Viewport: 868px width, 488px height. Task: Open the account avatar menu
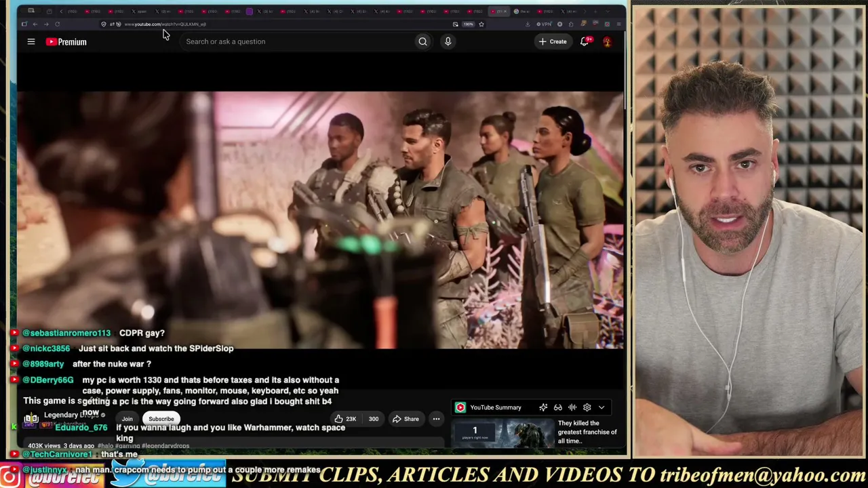pos(607,41)
